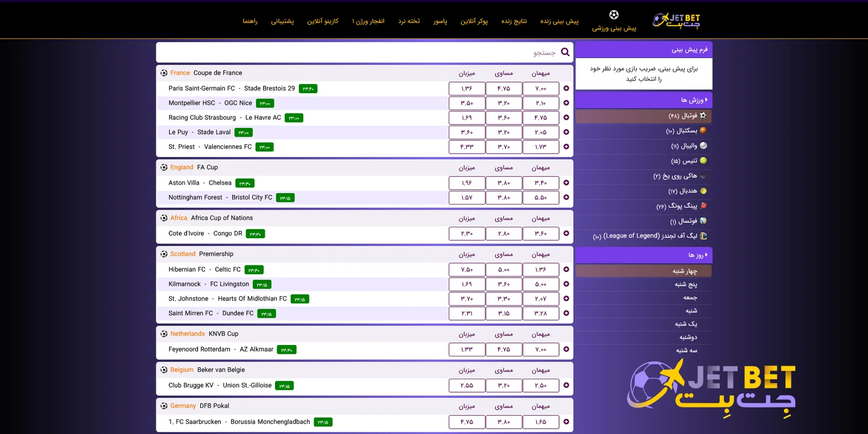This screenshot has width=868, height=434.
Task: Open more bets for Le Puy match
Action: click(x=566, y=132)
